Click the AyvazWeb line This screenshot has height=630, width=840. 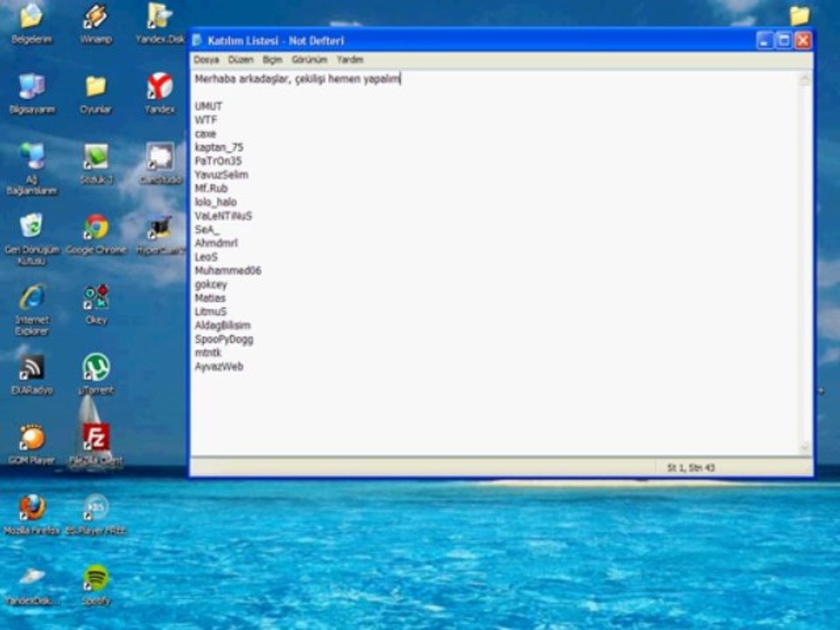click(219, 367)
